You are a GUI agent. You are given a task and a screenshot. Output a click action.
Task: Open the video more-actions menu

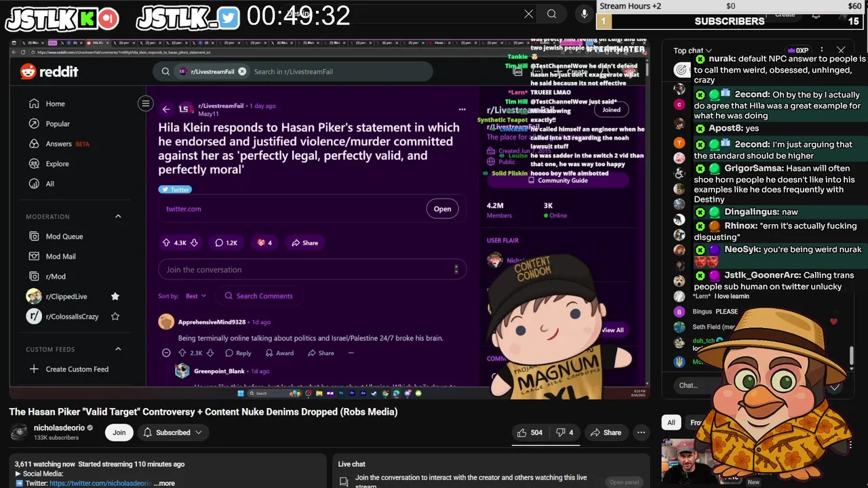click(641, 432)
